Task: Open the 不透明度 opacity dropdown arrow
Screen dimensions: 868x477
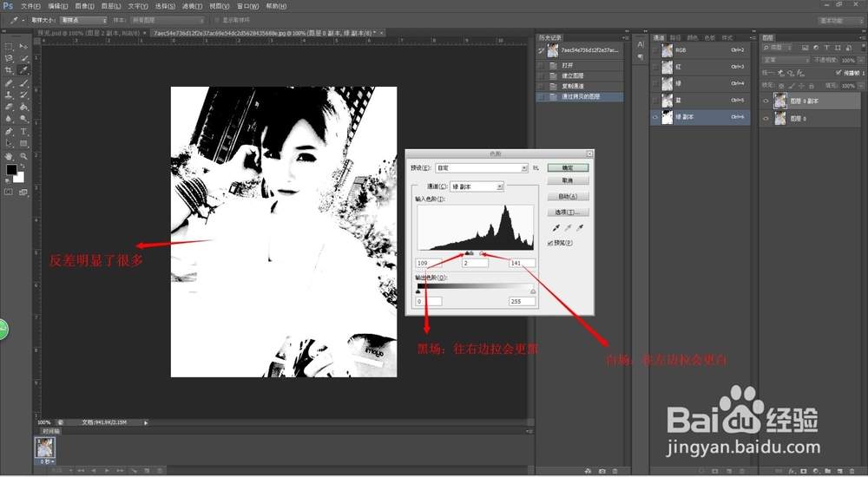Action: [x=860, y=61]
